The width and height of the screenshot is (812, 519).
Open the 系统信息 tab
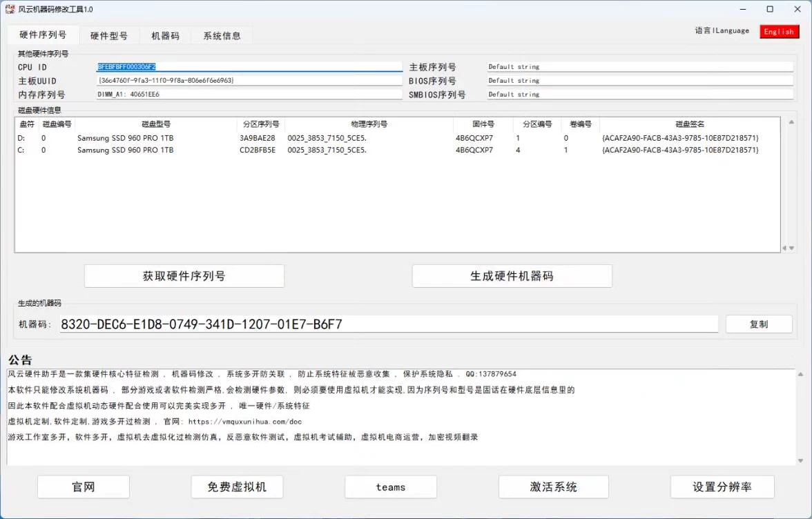pos(221,35)
